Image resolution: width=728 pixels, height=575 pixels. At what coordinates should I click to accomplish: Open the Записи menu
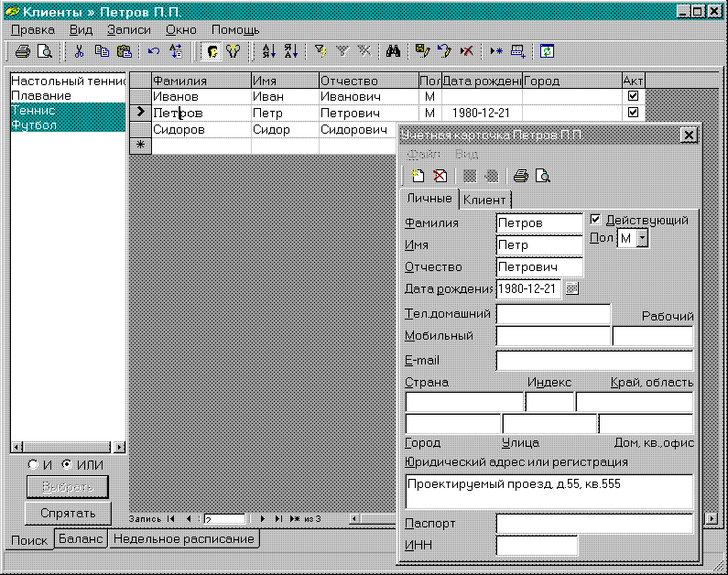click(x=128, y=29)
